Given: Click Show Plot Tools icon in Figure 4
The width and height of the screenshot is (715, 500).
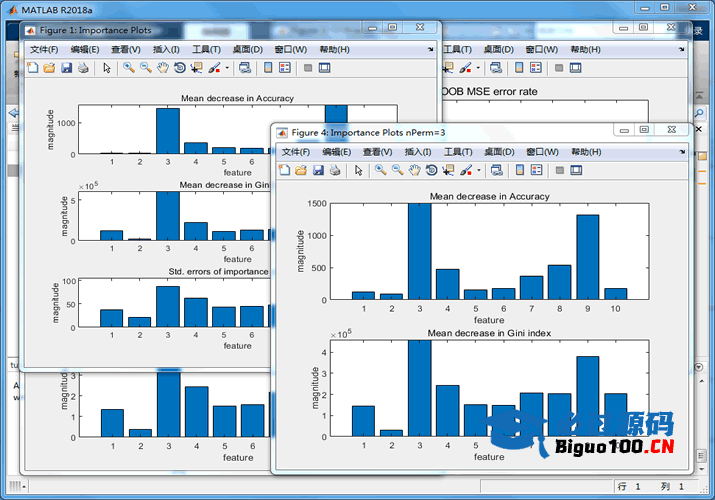Looking at the screenshot, I should click(x=576, y=170).
